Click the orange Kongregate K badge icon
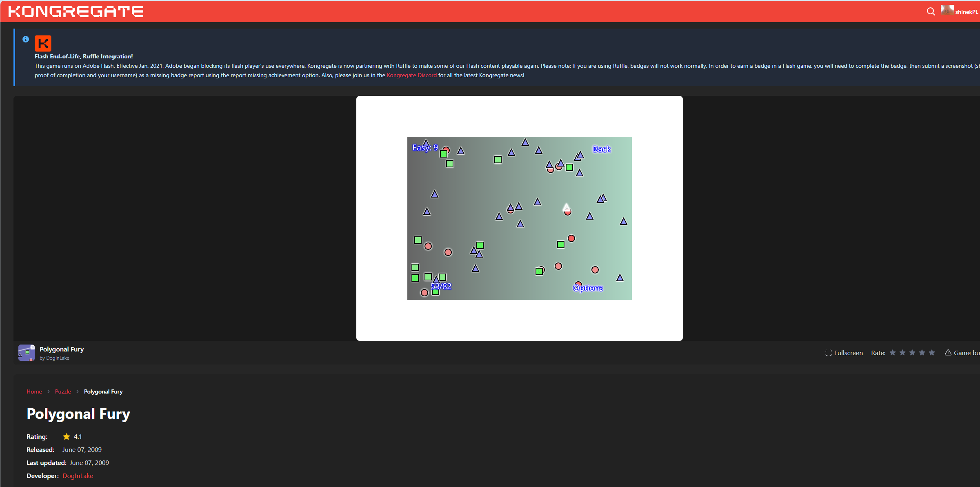This screenshot has width=980, height=487. point(43,43)
